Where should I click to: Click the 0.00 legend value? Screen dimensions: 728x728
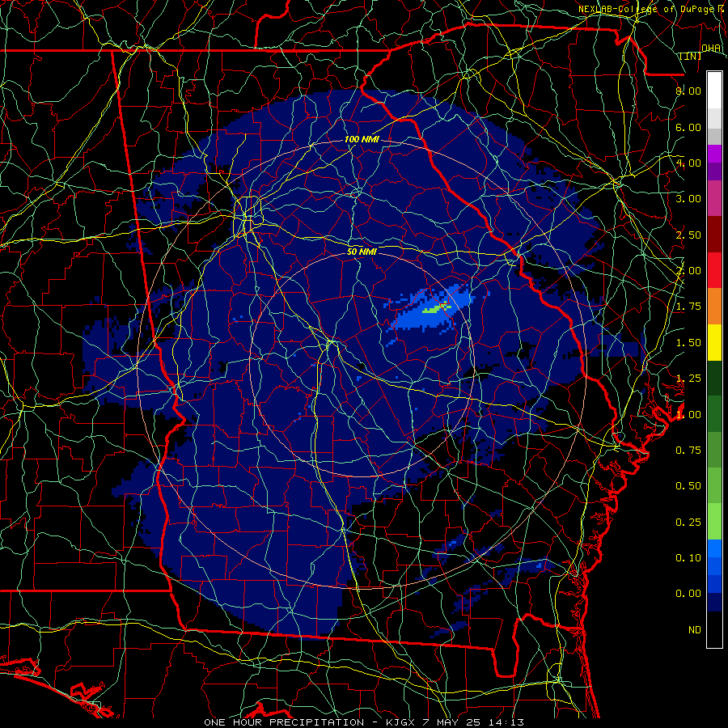pyautogui.click(x=688, y=594)
